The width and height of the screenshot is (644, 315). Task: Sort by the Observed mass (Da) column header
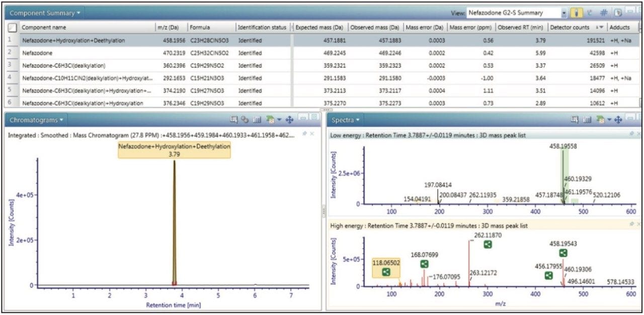(x=375, y=27)
